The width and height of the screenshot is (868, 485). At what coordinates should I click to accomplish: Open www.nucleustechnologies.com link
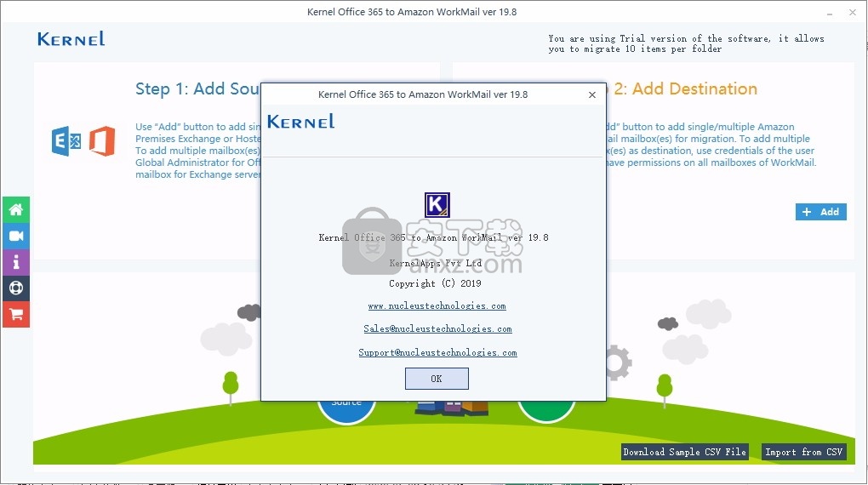point(437,306)
